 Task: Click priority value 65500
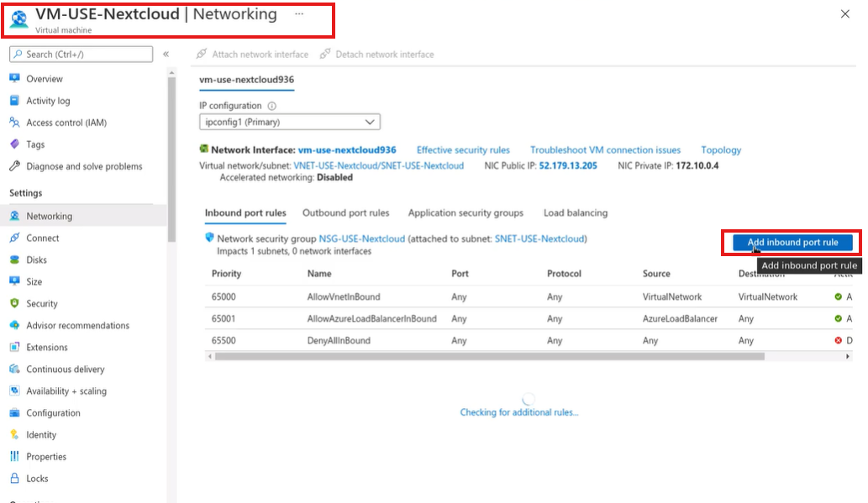224,340
